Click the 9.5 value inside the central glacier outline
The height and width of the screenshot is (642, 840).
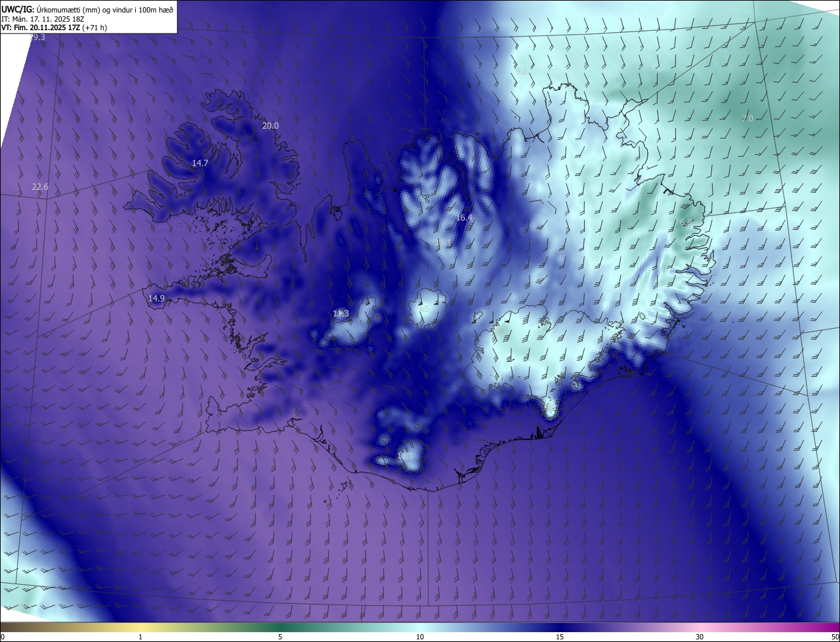[424, 309]
